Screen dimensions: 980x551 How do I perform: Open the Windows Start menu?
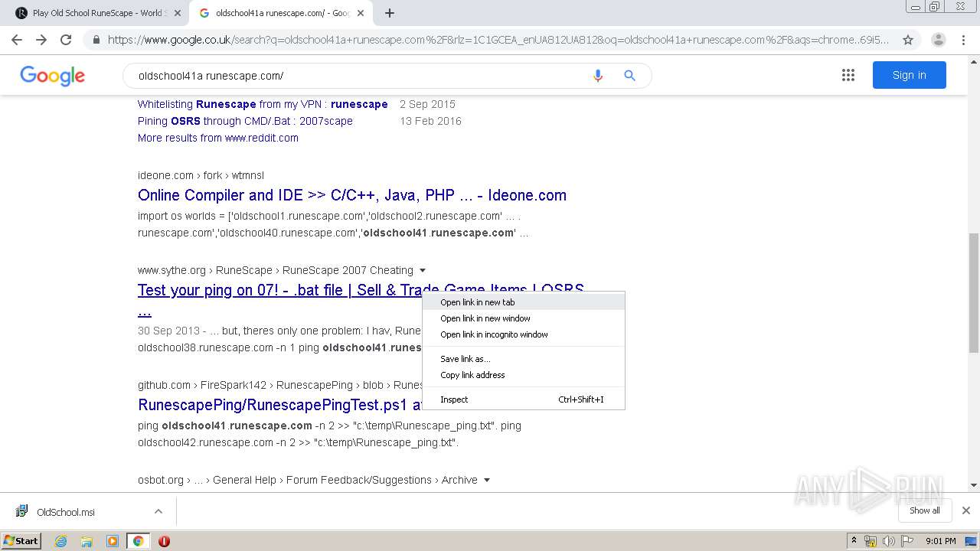point(21,540)
